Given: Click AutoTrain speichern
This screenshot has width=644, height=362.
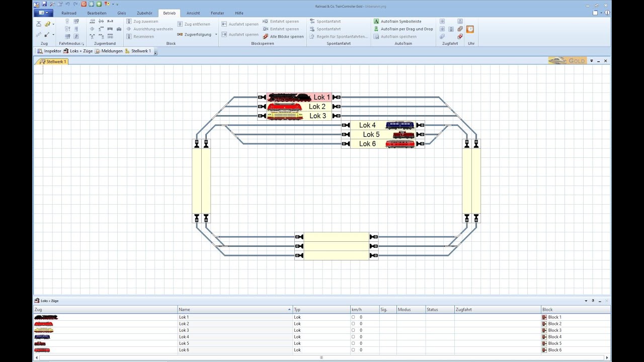Looking at the screenshot, I should click(x=395, y=36).
